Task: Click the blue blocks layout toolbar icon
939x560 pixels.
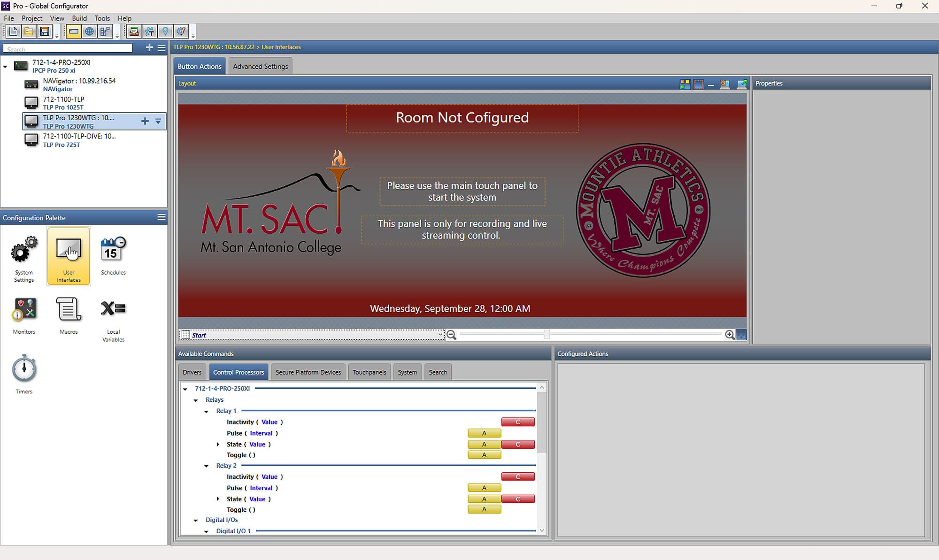Action: [x=105, y=32]
